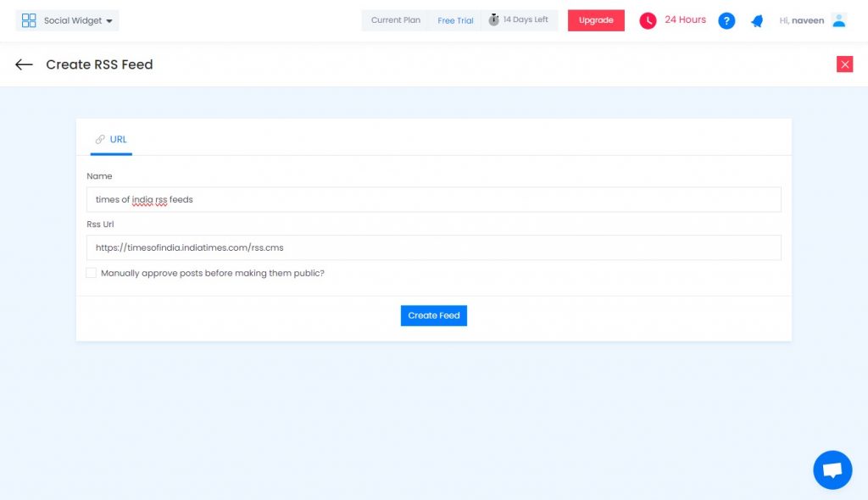Open the live chat bubble widget
The image size is (868, 500).
click(x=832, y=470)
